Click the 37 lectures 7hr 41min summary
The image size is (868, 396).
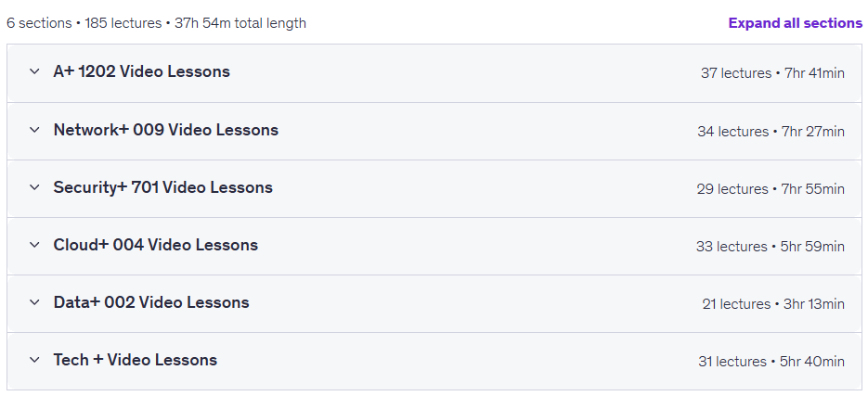click(x=772, y=73)
